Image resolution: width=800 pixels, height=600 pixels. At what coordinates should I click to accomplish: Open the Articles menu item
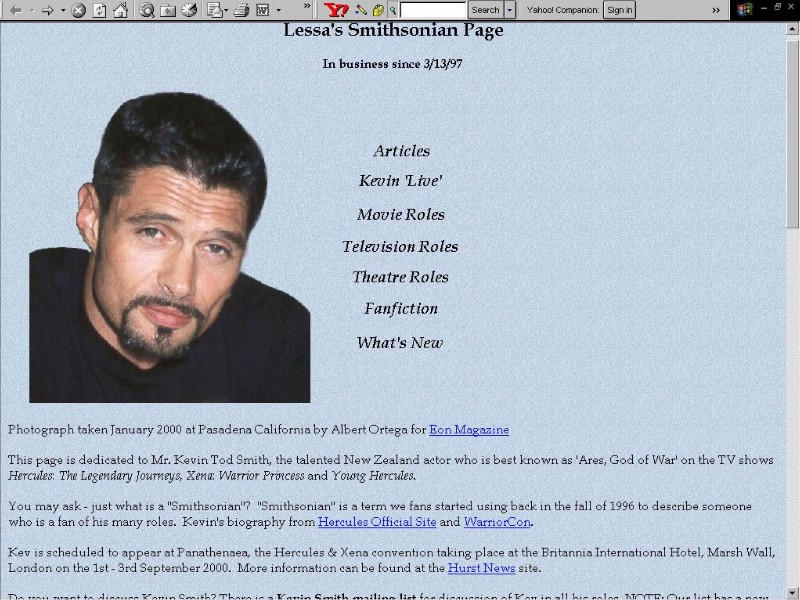pos(401,151)
